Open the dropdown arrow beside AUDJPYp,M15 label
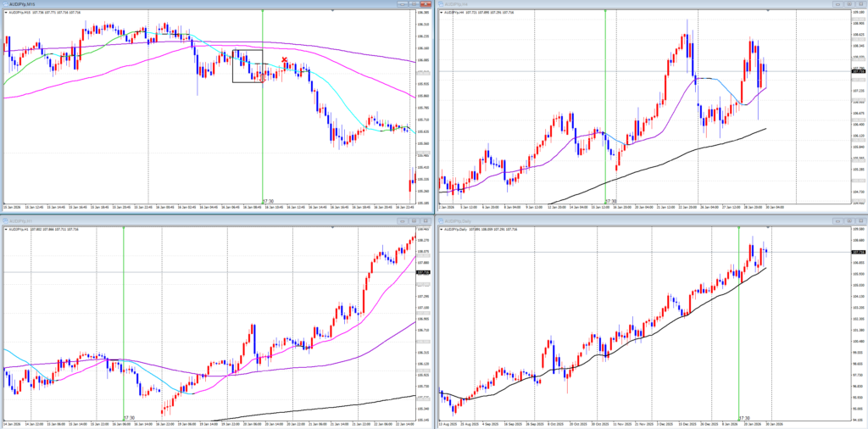 pyautogui.click(x=4, y=13)
